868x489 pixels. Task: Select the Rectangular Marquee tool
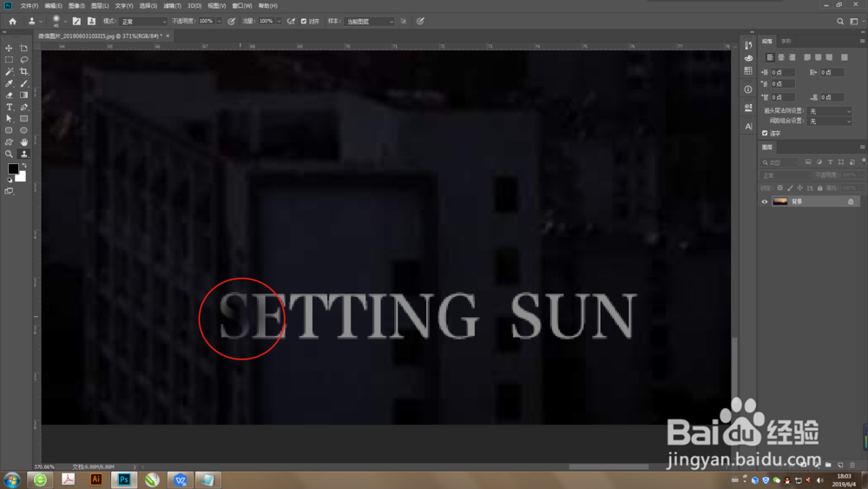(x=9, y=60)
